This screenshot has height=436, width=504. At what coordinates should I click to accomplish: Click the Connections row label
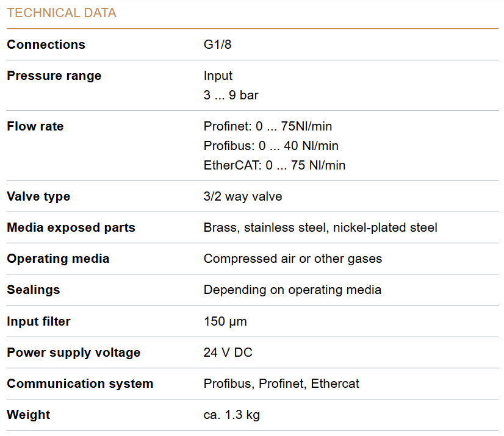(x=46, y=45)
